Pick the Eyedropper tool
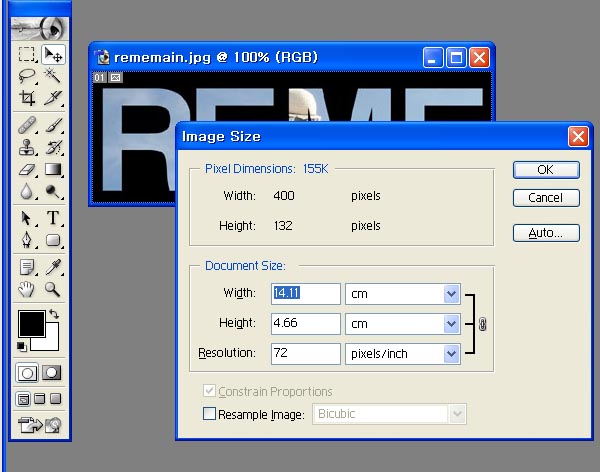This screenshot has width=600, height=472. (53, 267)
